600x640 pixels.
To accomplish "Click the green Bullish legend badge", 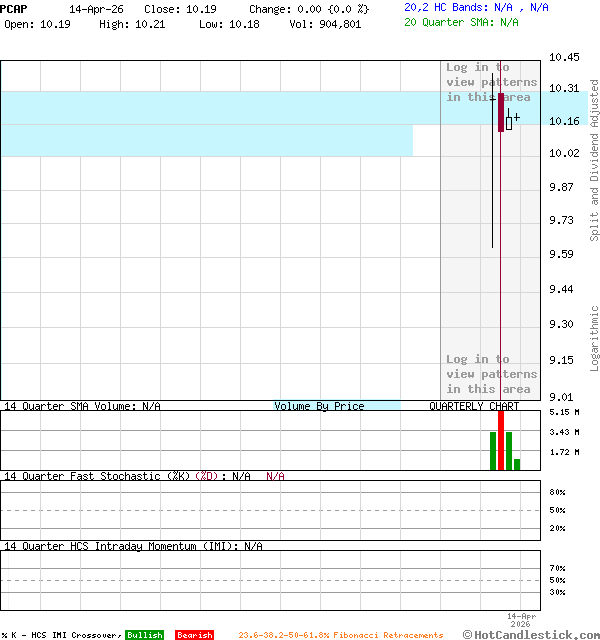I will coord(144,635).
